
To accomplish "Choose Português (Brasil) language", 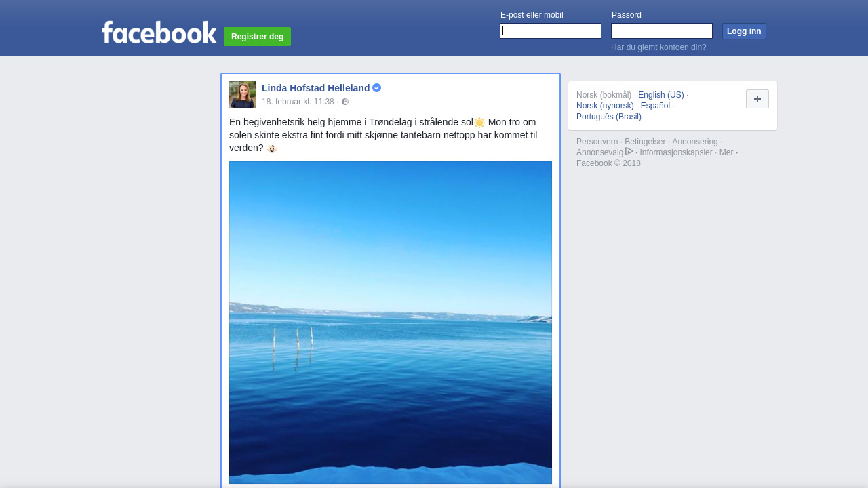I will [608, 117].
